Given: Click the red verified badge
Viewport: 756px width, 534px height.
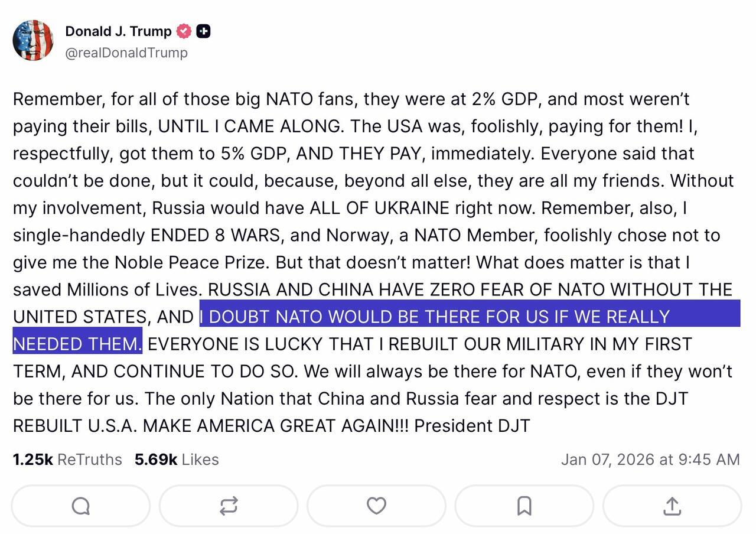Looking at the screenshot, I should tap(184, 31).
